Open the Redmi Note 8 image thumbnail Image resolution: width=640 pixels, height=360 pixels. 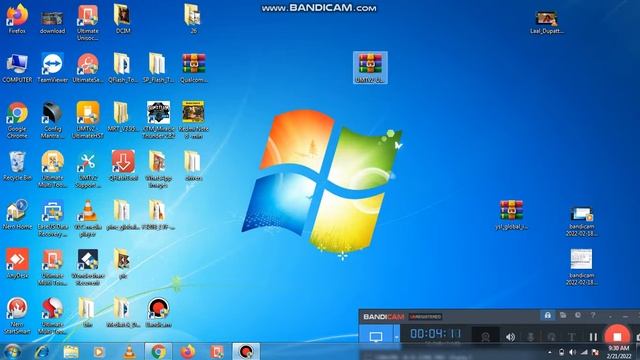point(193,120)
